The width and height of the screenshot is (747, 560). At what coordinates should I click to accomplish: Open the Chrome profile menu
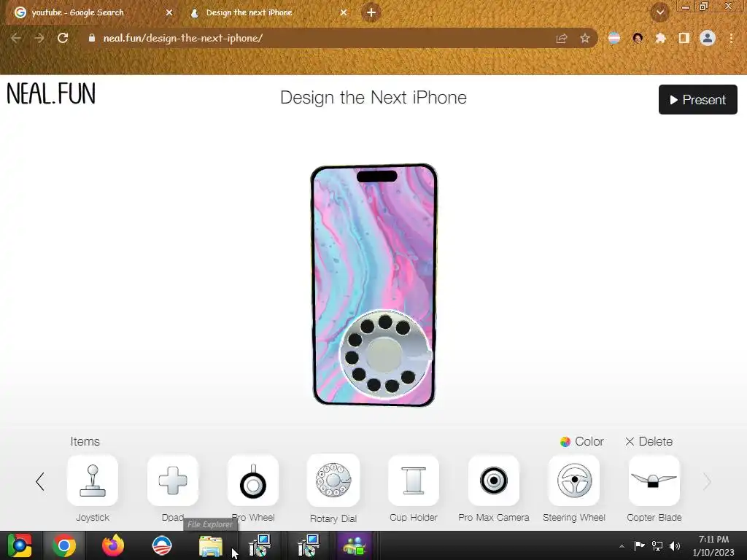(x=708, y=38)
